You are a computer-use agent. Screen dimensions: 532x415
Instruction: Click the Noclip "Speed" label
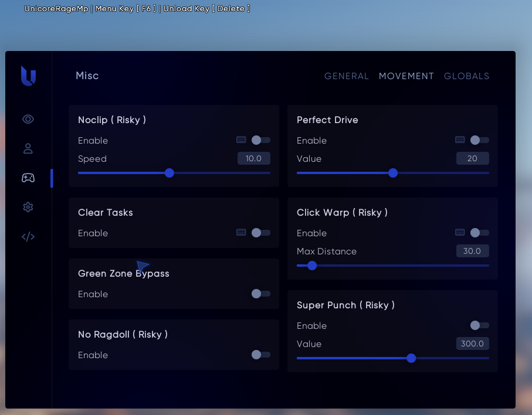coord(92,159)
